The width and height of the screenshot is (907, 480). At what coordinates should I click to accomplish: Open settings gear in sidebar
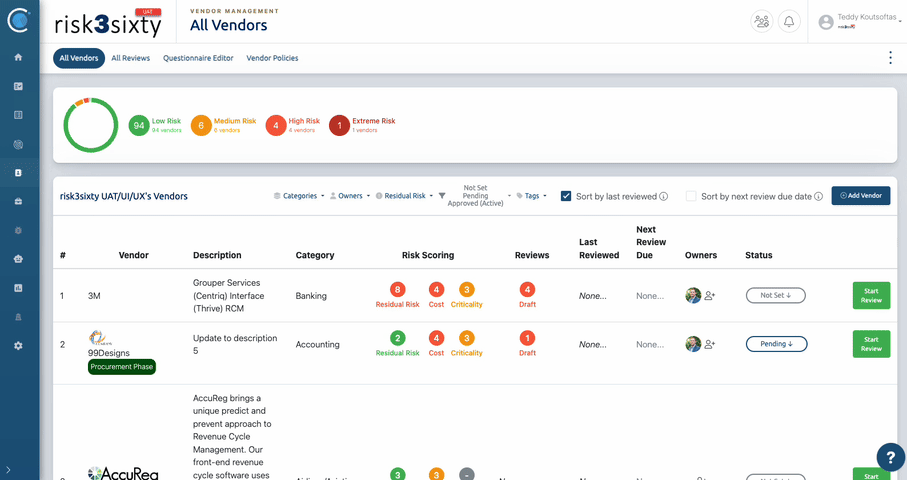[19, 345]
